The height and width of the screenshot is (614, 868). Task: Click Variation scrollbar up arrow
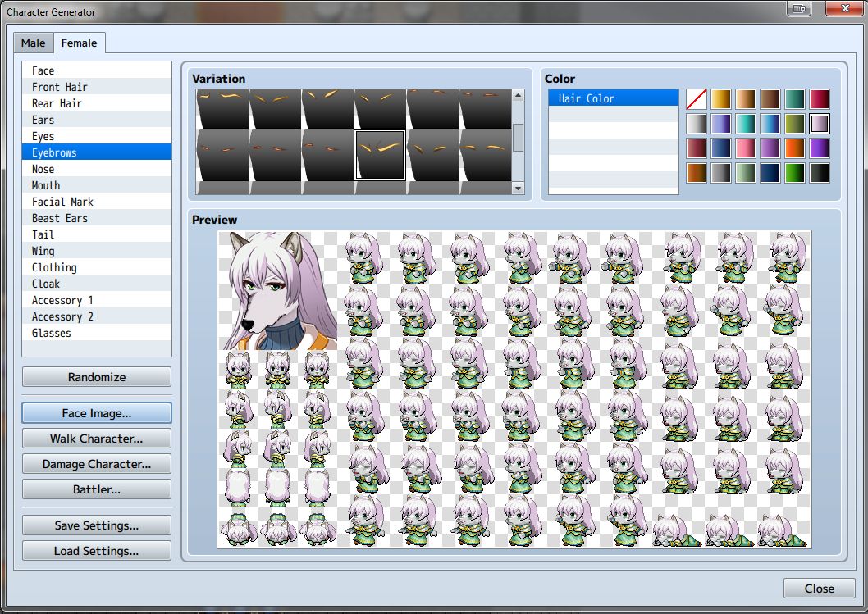(519, 95)
